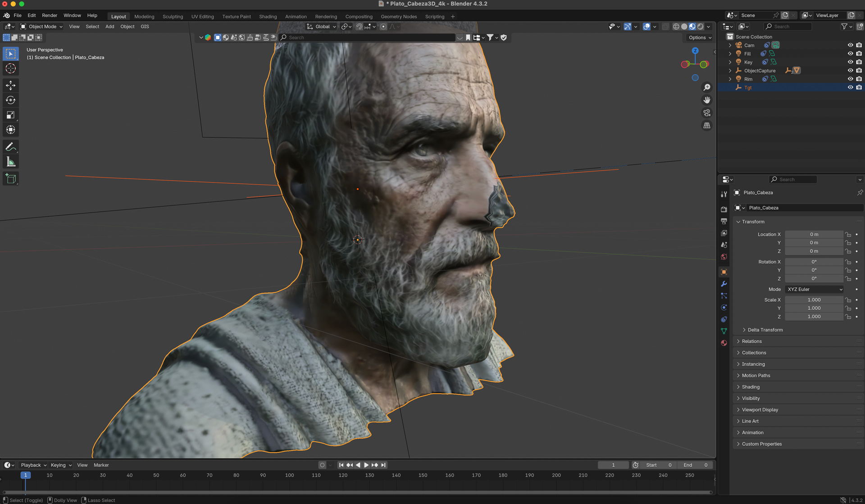Viewport: 865px width, 504px height.
Task: Open the rotation Mode XYZ Euler dropdown
Action: click(815, 290)
